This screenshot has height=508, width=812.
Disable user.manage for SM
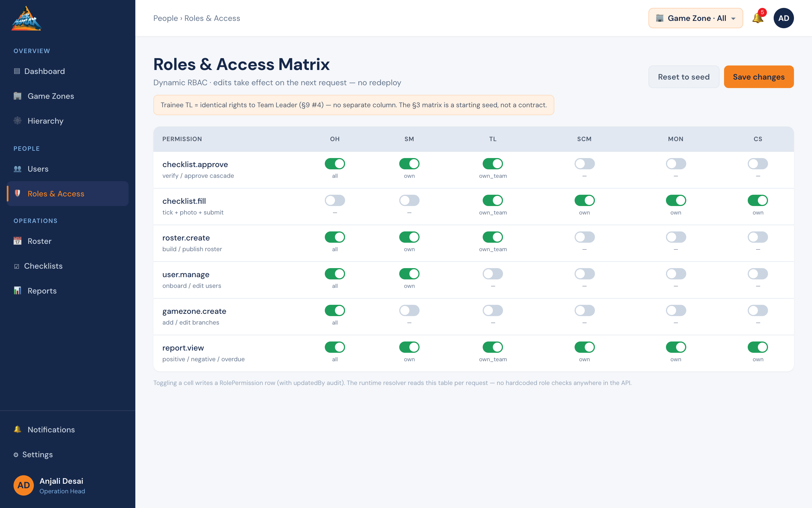(409, 274)
